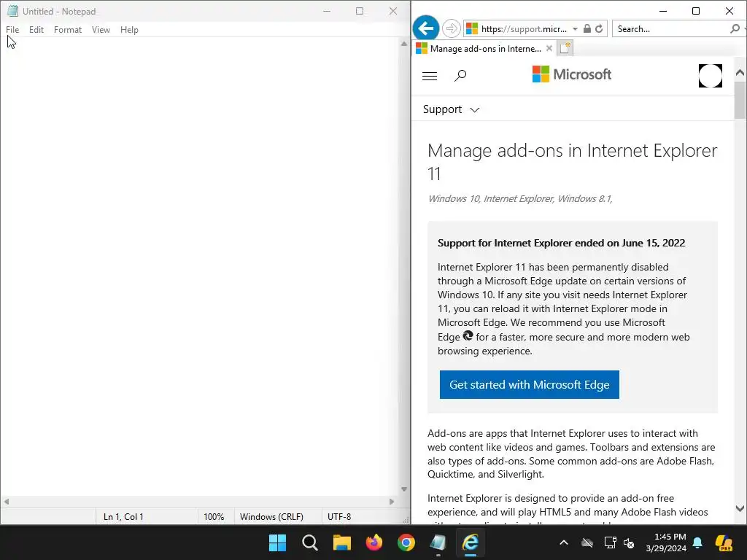The image size is (747, 560).
Task: Show hidden system tray icons
Action: [564, 542]
